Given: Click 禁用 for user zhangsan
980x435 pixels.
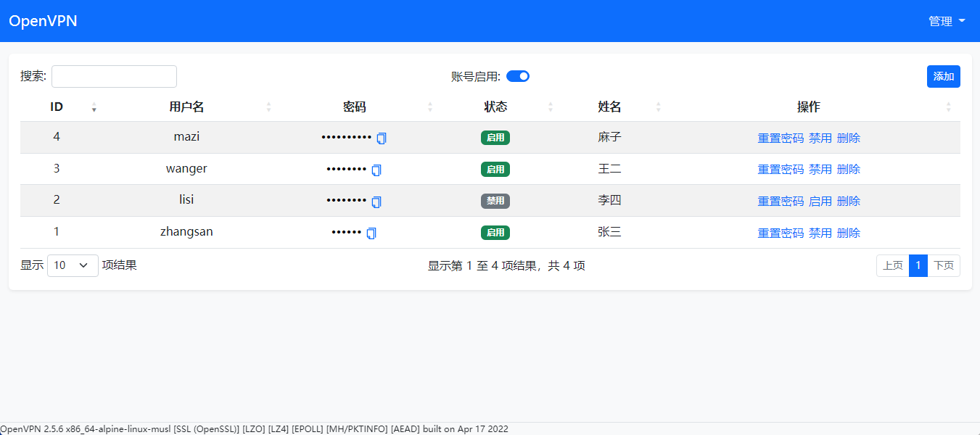Looking at the screenshot, I should (x=820, y=233).
